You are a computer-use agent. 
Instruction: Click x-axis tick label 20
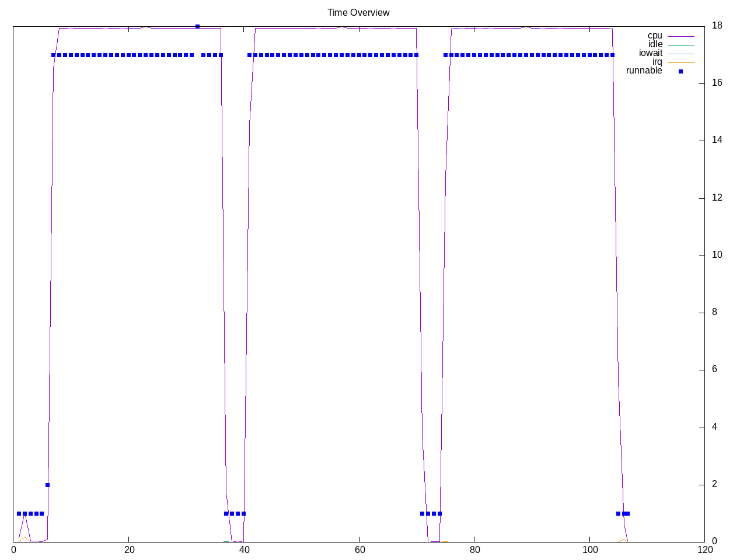coord(129,550)
